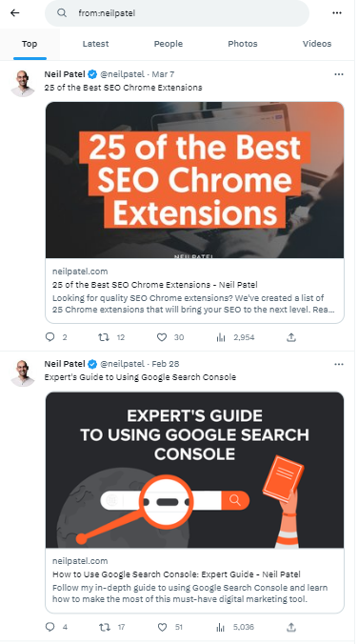Like the SEO Chrome Extensions tweet

(162, 337)
